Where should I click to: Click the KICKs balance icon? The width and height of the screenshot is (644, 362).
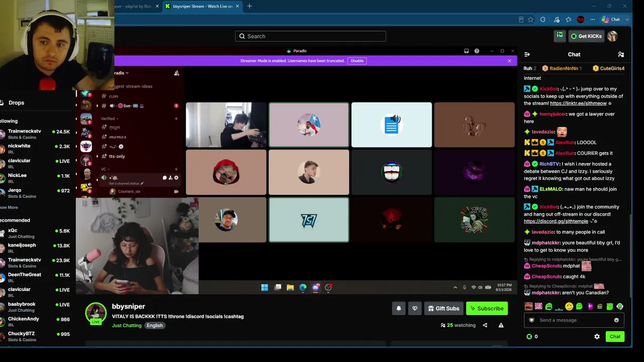click(x=529, y=336)
